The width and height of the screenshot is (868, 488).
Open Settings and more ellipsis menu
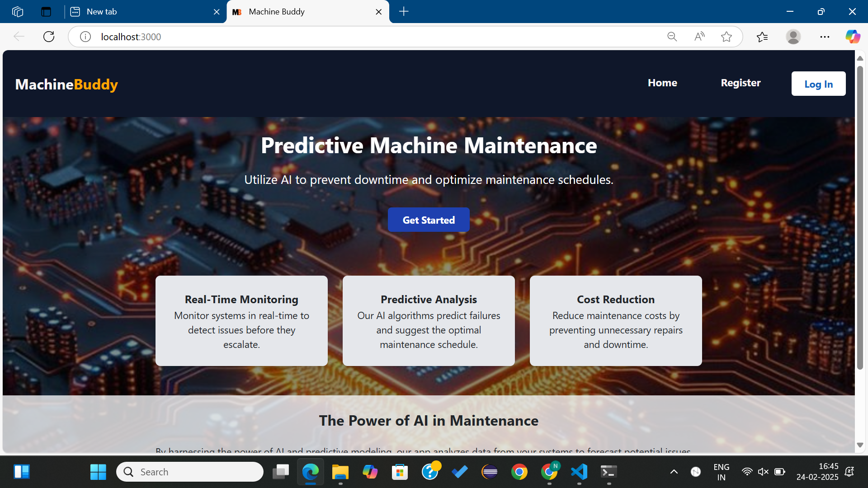(x=825, y=37)
